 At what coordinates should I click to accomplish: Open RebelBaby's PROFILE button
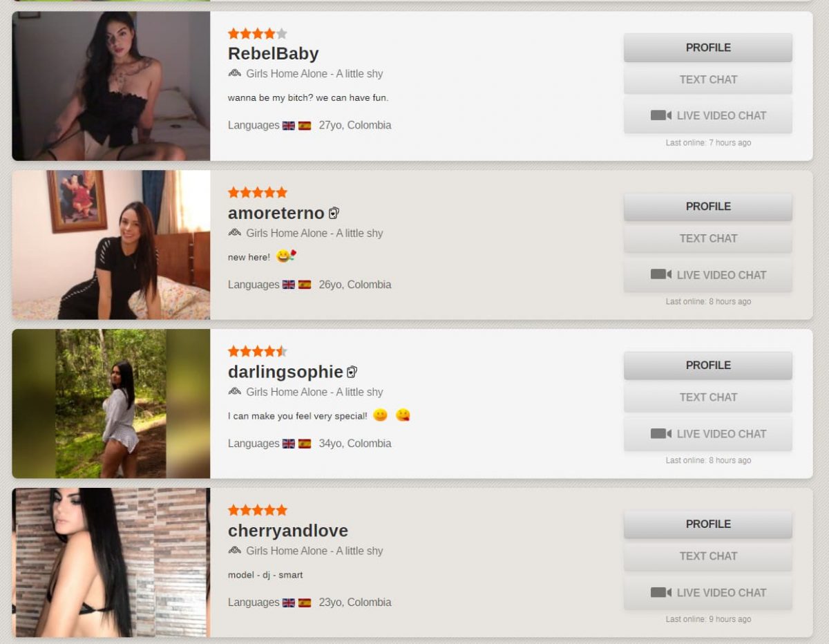pos(708,48)
